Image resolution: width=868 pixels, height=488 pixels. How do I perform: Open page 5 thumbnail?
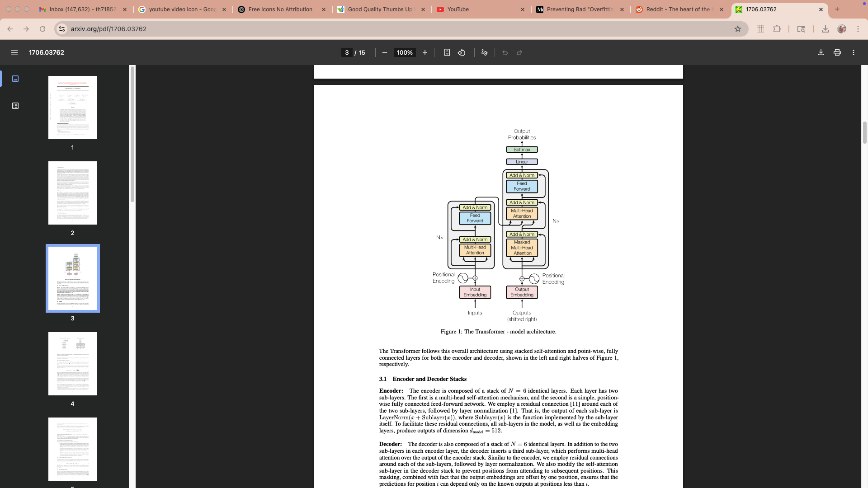click(x=73, y=449)
